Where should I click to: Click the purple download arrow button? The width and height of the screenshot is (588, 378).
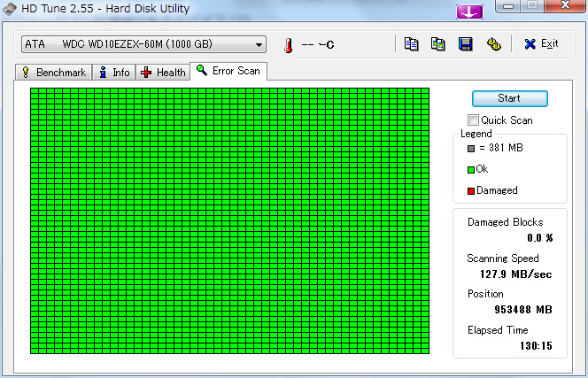[x=469, y=12]
